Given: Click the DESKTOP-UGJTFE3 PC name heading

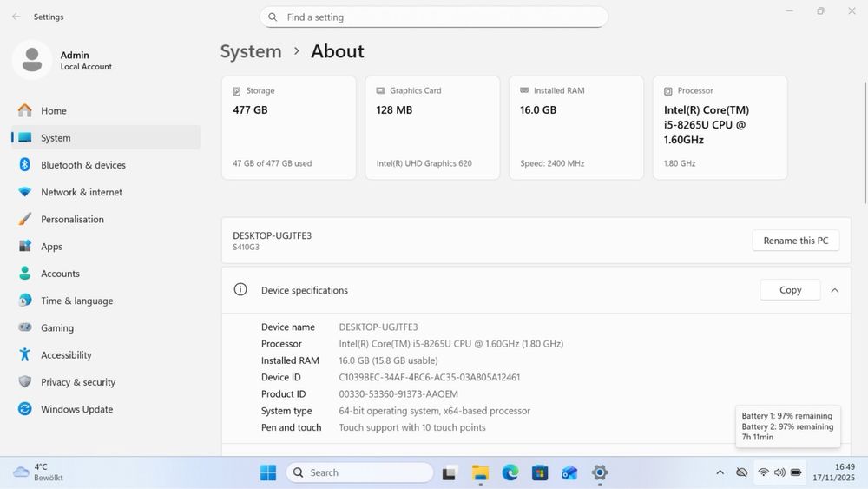Looking at the screenshot, I should [x=272, y=235].
